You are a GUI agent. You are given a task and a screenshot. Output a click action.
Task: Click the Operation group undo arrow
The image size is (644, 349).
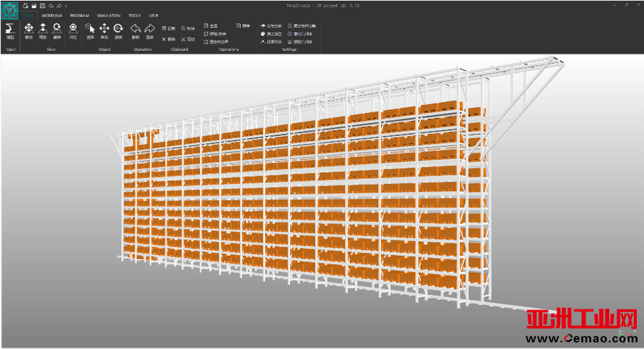(x=136, y=31)
